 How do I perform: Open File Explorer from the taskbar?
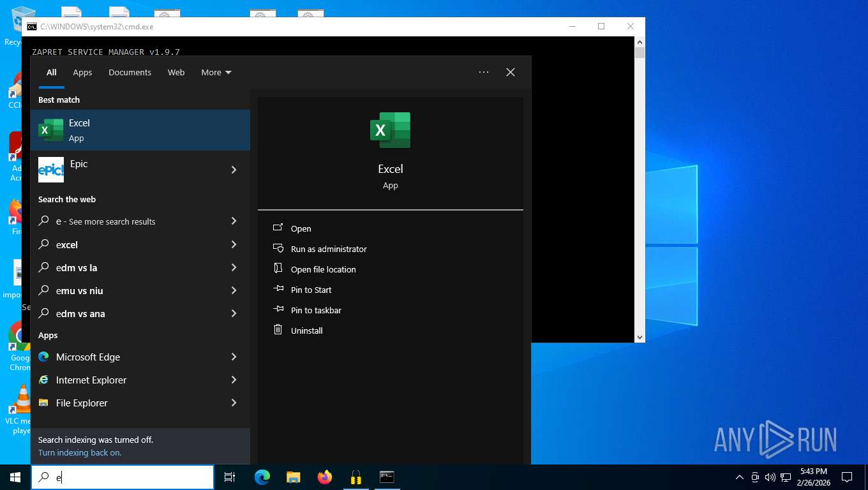(294, 477)
